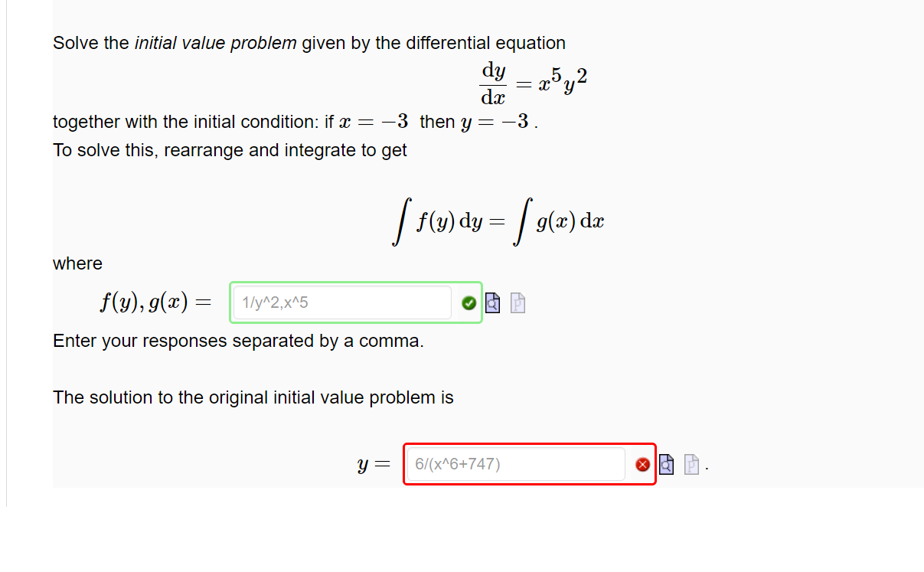The image size is (924, 572).
Task: Click the green checkmark next to correct answer
Action: [468, 302]
